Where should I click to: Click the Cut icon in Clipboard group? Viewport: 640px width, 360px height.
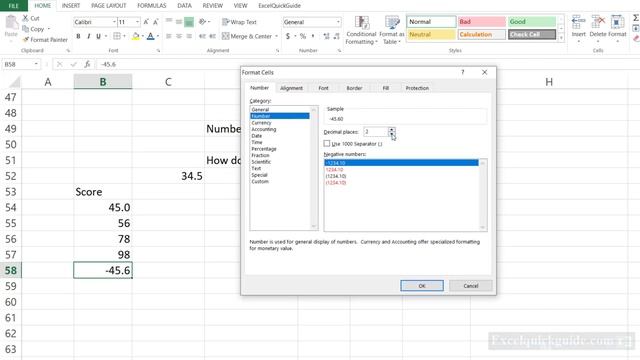(26, 18)
